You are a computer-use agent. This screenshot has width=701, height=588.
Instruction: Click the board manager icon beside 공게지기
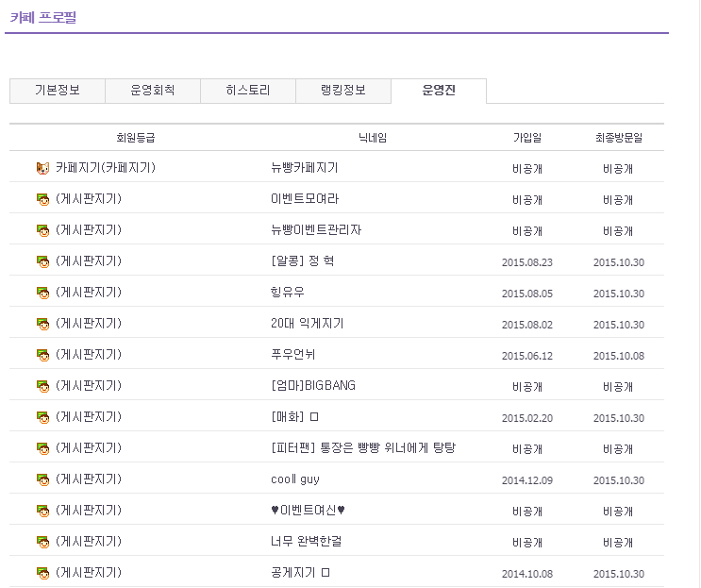(x=42, y=573)
